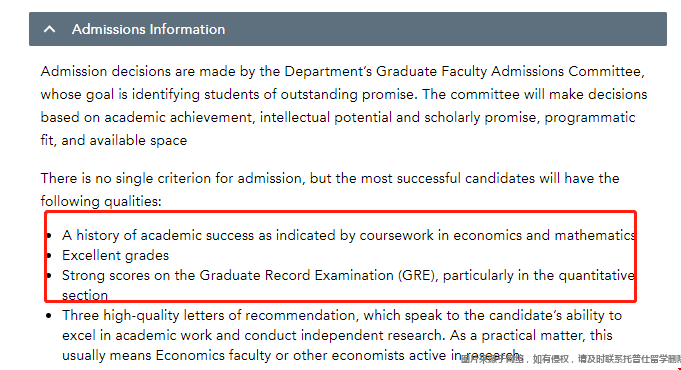Click the word "section" below the GRE line
The image size is (681, 370).
click(85, 295)
